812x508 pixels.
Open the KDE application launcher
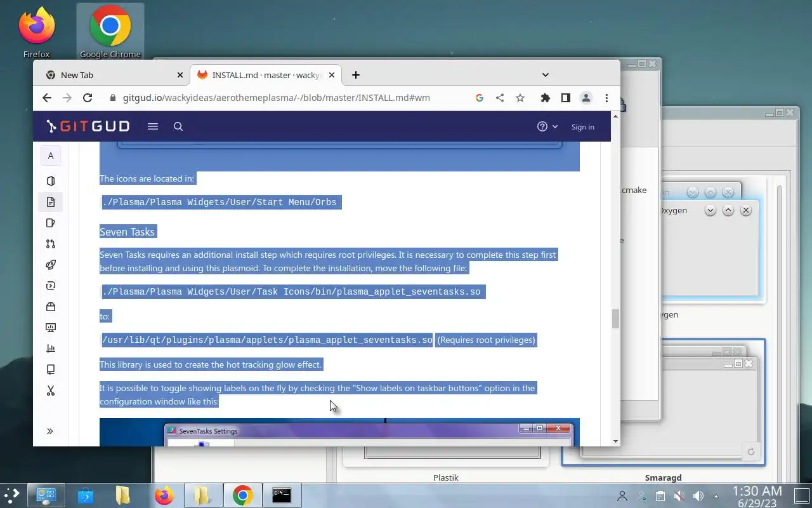[12, 495]
